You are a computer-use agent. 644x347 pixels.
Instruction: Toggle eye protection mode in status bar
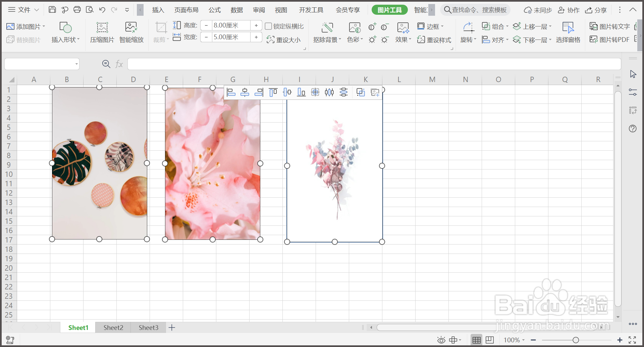pos(441,340)
